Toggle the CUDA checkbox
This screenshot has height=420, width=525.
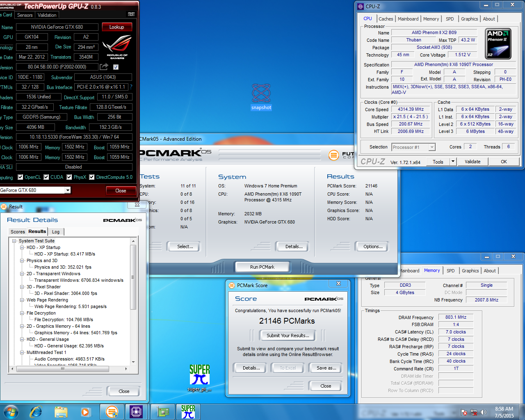tap(46, 177)
